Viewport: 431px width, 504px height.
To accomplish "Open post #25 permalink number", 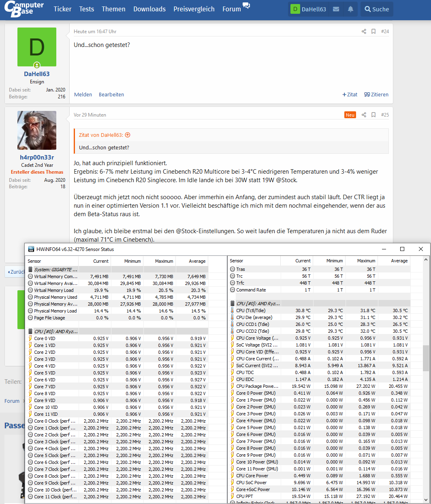I will pos(385,115).
